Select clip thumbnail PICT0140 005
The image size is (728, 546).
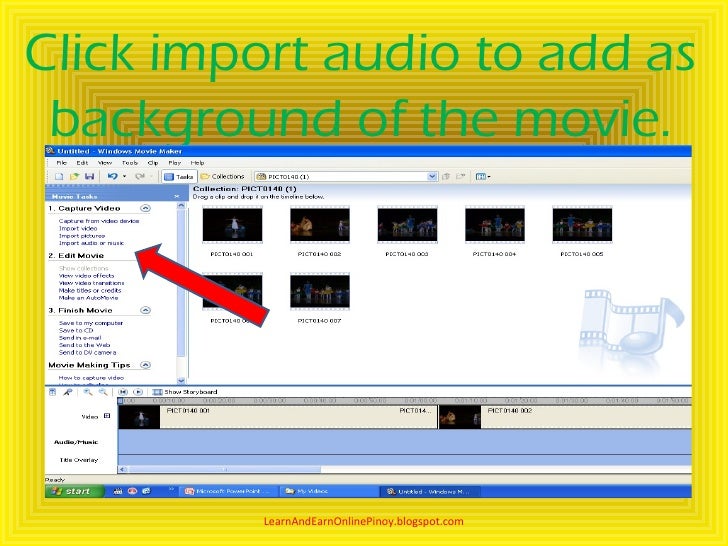582,225
